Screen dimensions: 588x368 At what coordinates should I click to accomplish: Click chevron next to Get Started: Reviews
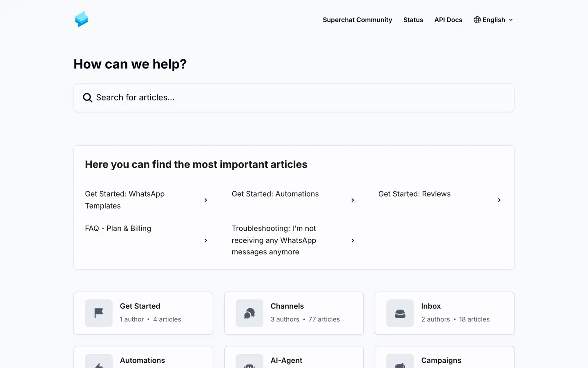(x=499, y=200)
